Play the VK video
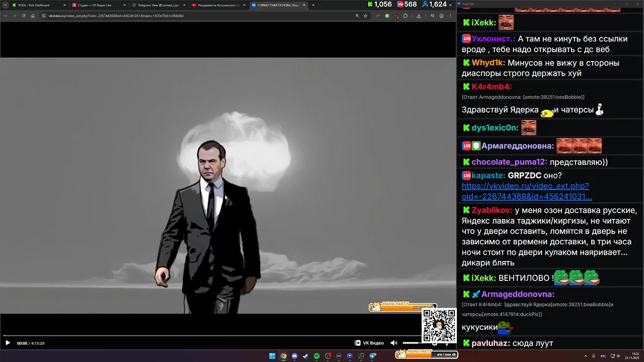644x362 pixels. tap(8, 343)
